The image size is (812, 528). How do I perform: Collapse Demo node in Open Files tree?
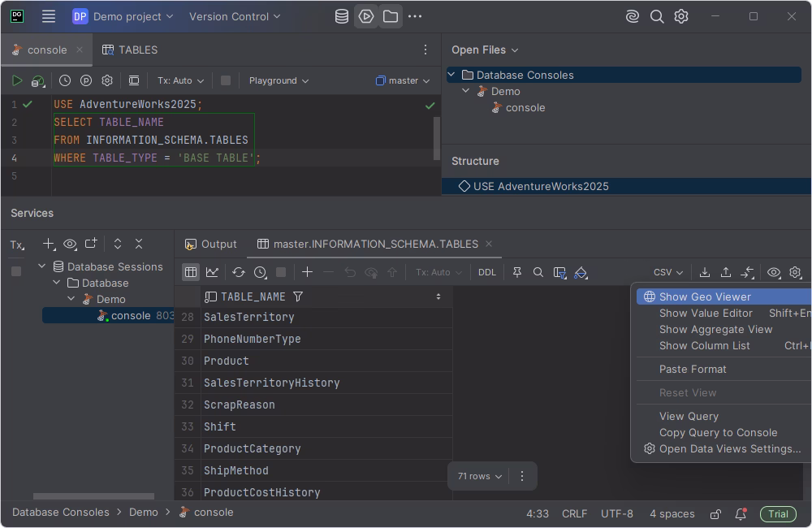coord(466,91)
